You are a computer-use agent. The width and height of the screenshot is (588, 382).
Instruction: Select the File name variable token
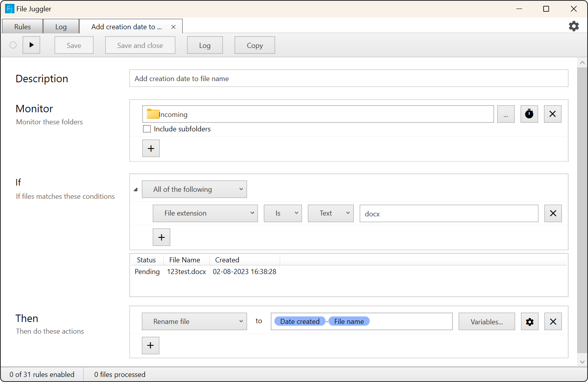point(349,322)
